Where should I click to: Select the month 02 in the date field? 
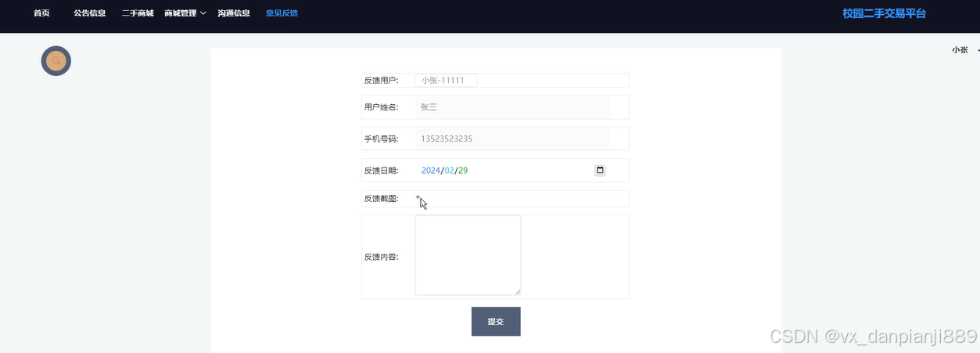click(450, 171)
